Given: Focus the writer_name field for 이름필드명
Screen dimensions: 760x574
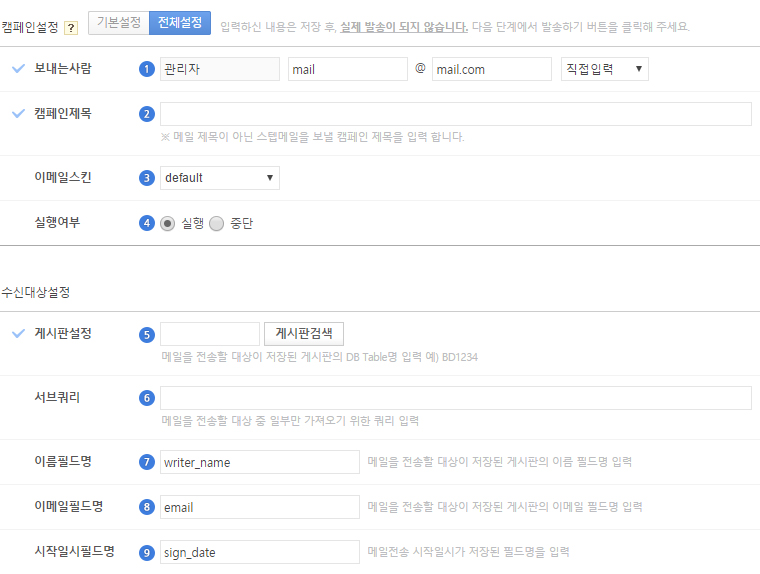Looking at the screenshot, I should 259,462.
